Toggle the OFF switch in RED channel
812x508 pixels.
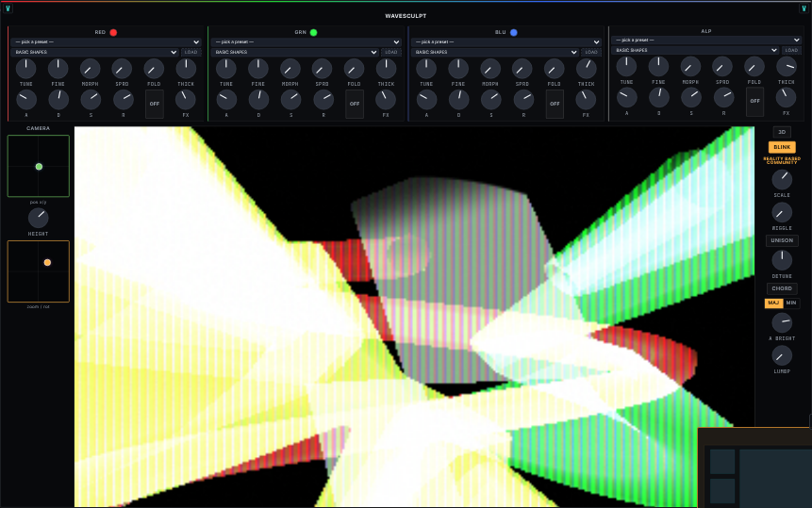pyautogui.click(x=155, y=104)
